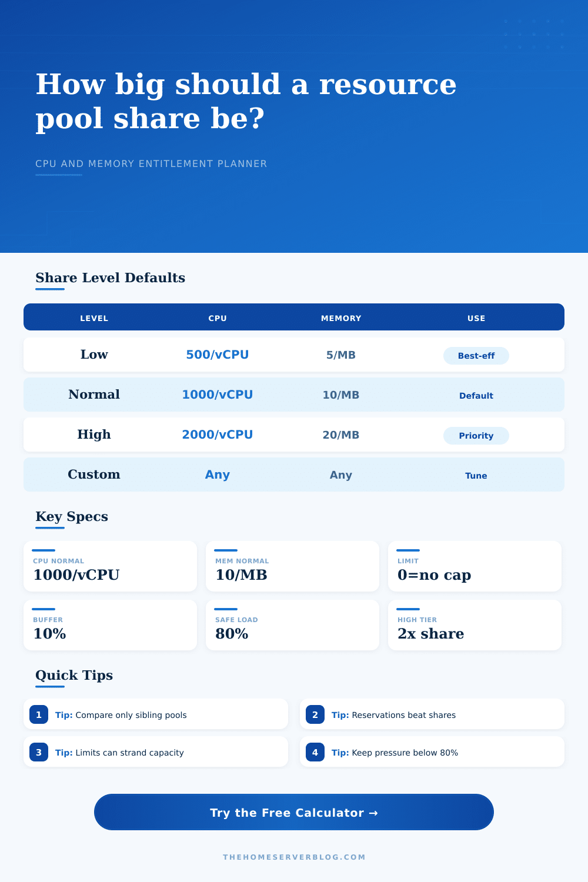The height and width of the screenshot is (882, 588).
Task: Select the Low level row name
Action: [94, 355]
